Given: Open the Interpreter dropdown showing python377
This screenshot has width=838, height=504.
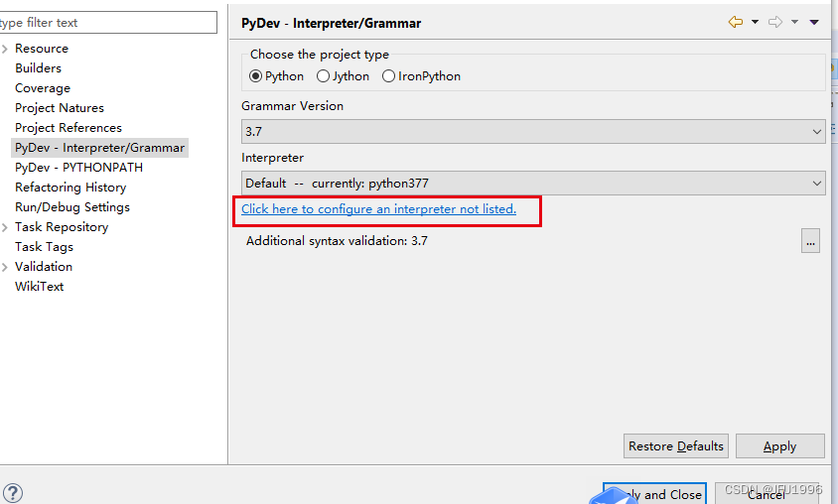Looking at the screenshot, I should pos(533,184).
